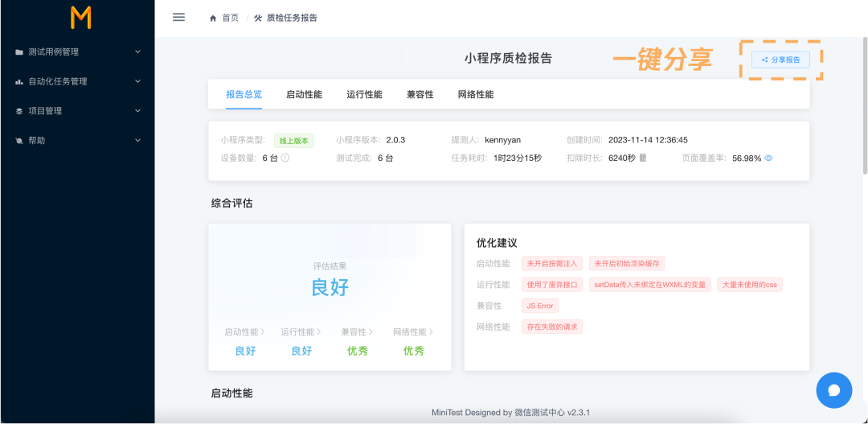The image size is (868, 424).
Task: Click the folder icon for 测试用例管理
Action: tap(19, 52)
